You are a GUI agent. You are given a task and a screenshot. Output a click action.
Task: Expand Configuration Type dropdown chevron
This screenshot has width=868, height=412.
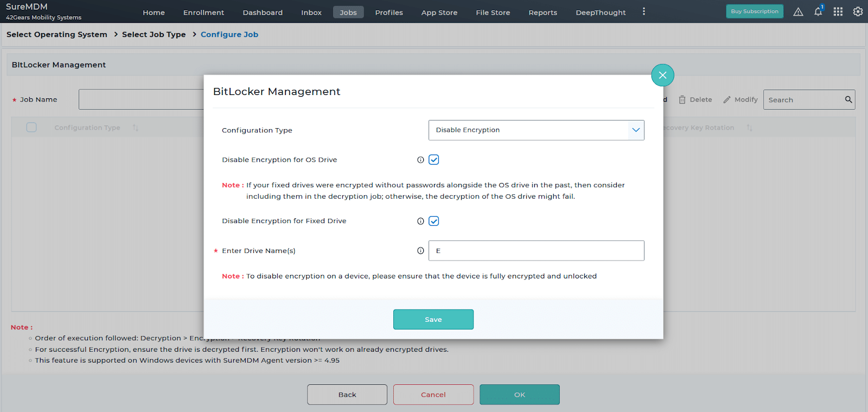point(636,130)
